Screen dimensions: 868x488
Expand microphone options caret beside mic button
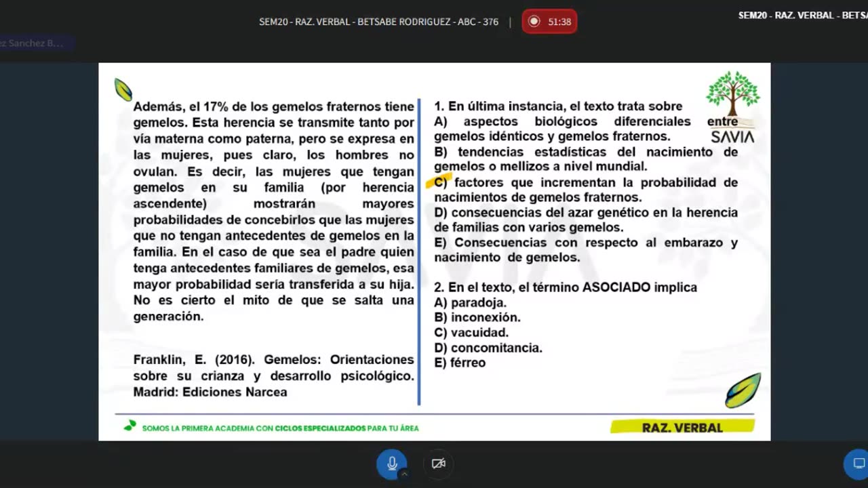click(405, 474)
